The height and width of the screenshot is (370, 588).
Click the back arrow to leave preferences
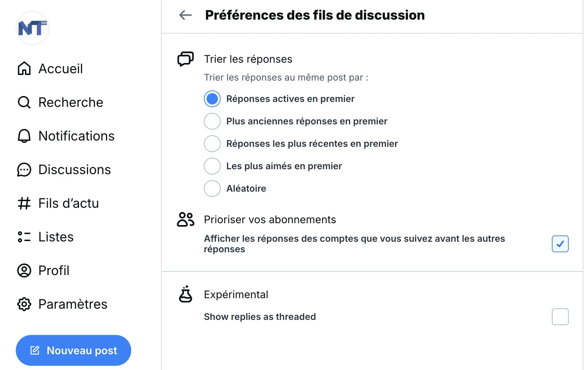click(x=185, y=15)
